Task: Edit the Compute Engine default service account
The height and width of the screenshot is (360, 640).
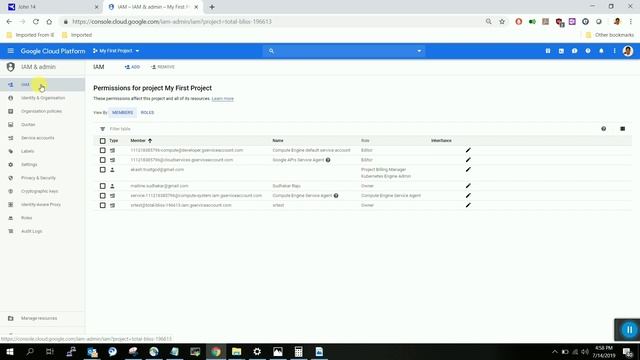Action: click(468, 150)
